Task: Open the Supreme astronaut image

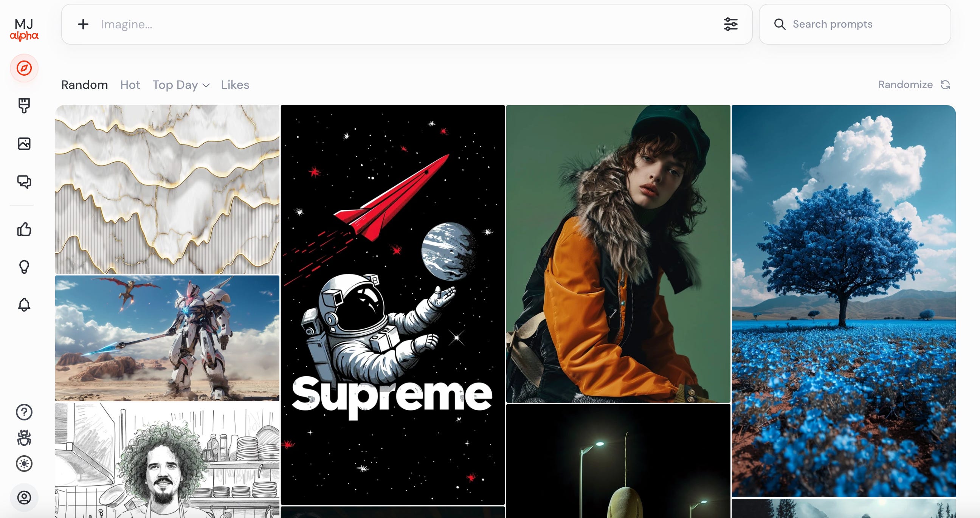Action: click(392, 304)
